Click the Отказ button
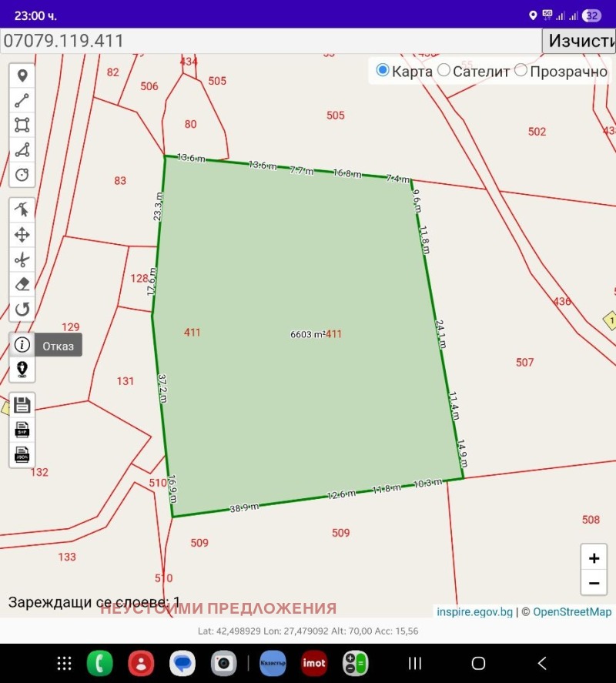This screenshot has height=683, width=616. click(60, 345)
